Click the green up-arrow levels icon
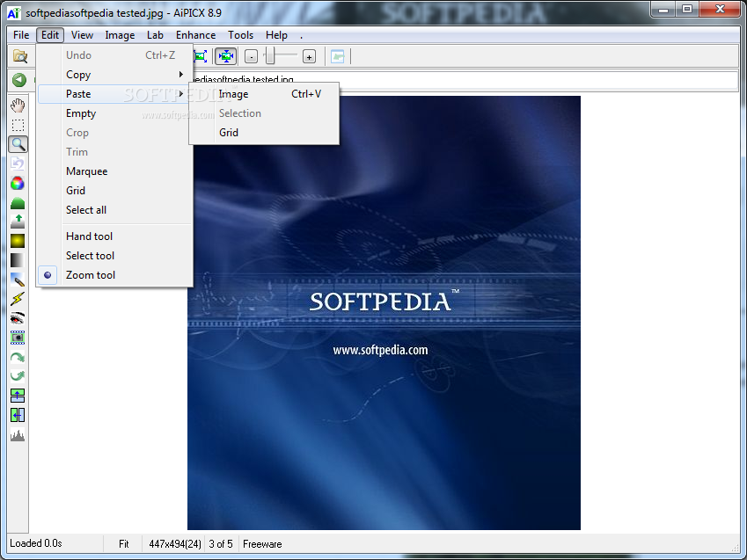747x560 pixels. pos(18,222)
